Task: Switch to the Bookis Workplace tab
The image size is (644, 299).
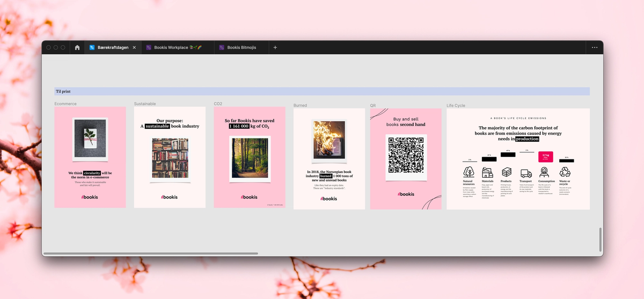Action: click(178, 47)
